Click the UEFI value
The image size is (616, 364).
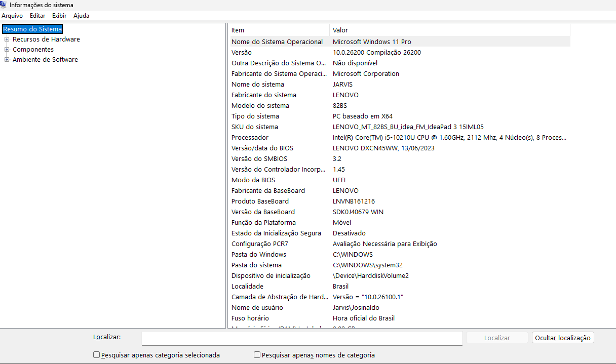(x=339, y=180)
